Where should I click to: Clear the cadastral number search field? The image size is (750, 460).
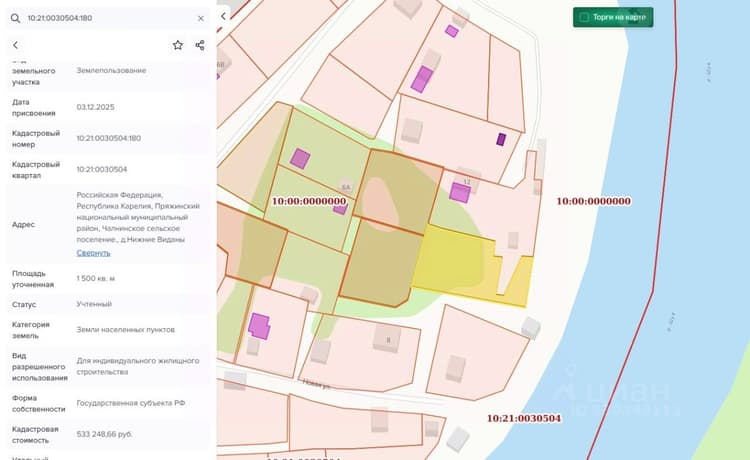pos(201,18)
